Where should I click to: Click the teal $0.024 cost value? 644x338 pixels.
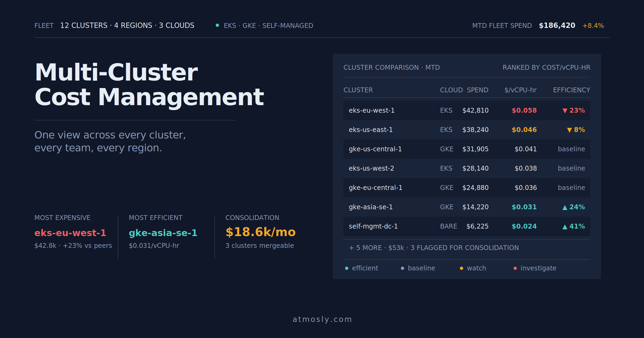point(524,226)
